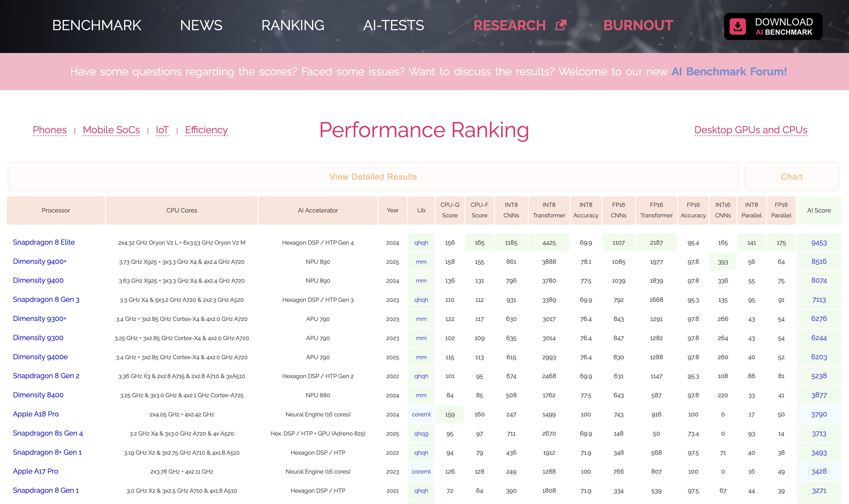The width and height of the screenshot is (849, 504).
Task: Switch to Chart view
Action: coord(792,176)
